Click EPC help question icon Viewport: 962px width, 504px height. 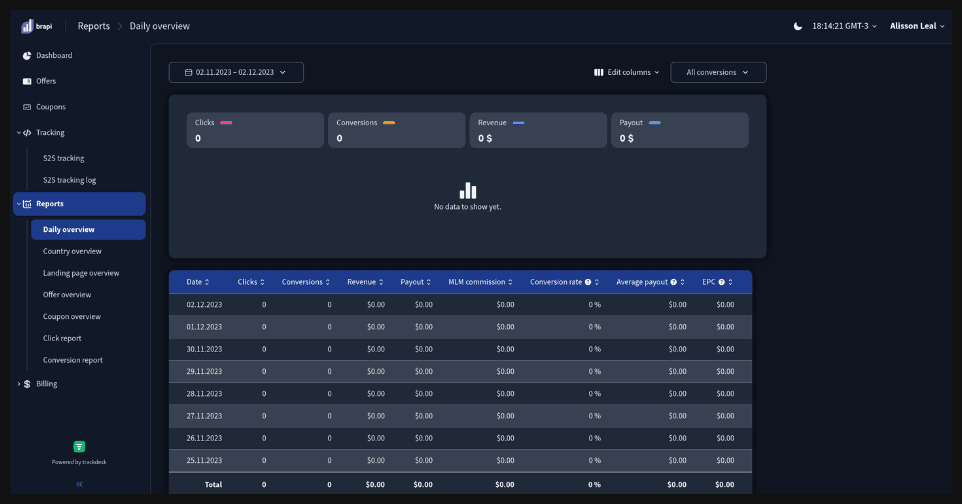coord(722,282)
